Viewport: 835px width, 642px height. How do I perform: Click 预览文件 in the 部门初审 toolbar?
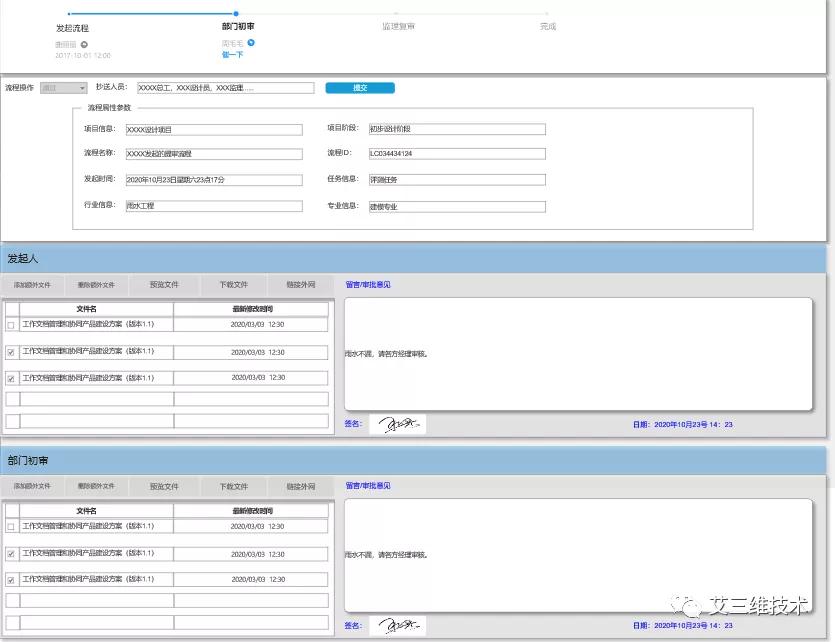pos(164,486)
